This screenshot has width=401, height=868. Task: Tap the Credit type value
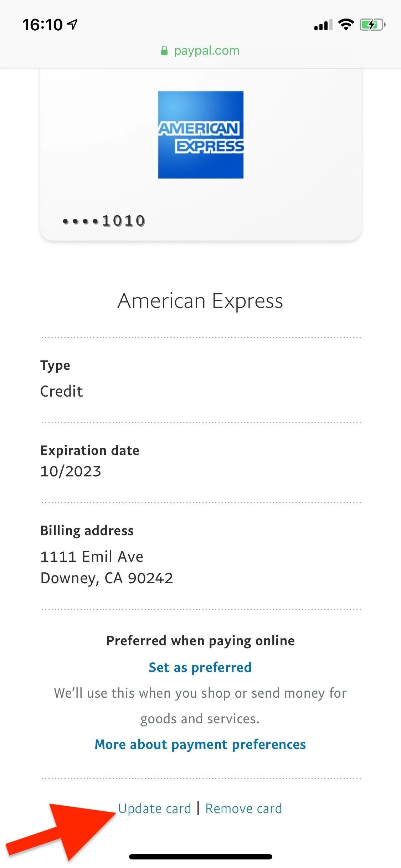[61, 391]
